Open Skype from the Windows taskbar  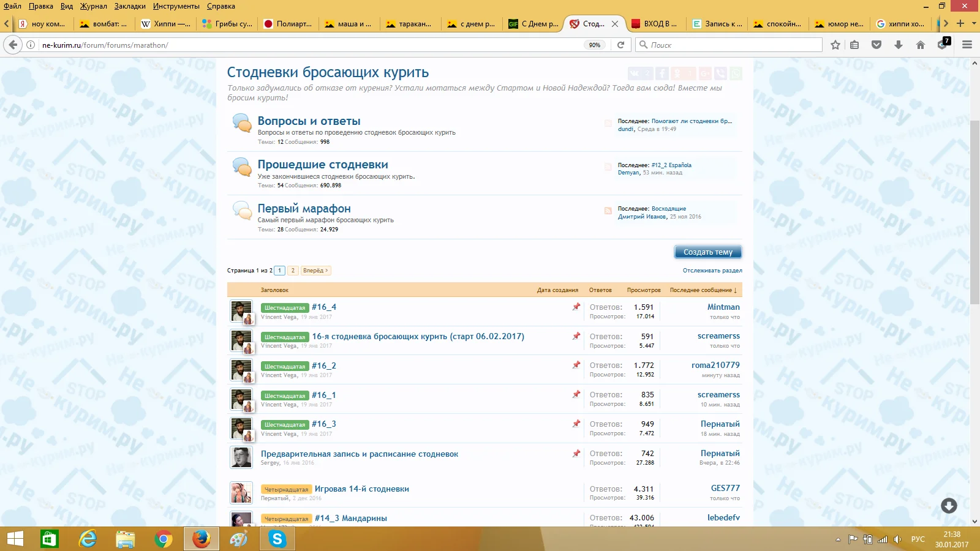tap(277, 539)
